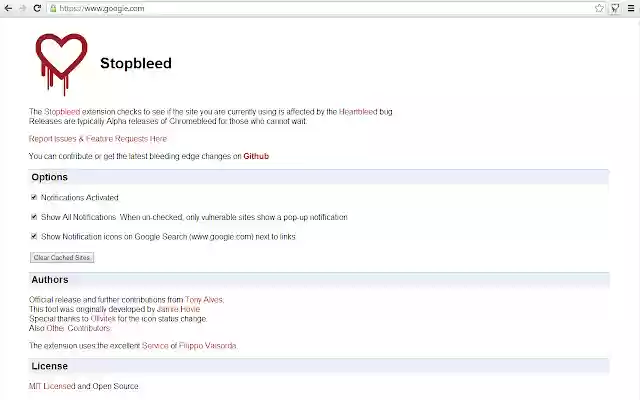
Task: Click the License section heading
Action: (x=49, y=366)
